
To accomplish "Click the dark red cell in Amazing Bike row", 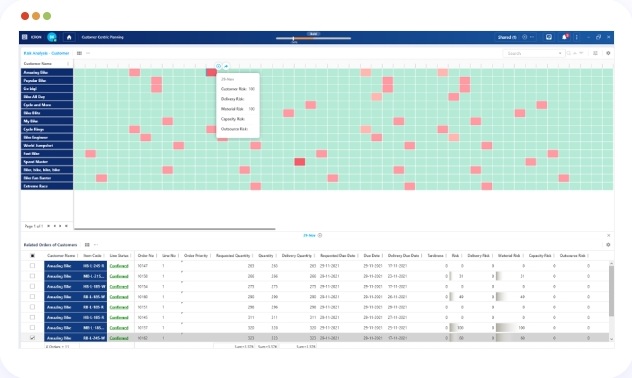I will click(x=211, y=73).
